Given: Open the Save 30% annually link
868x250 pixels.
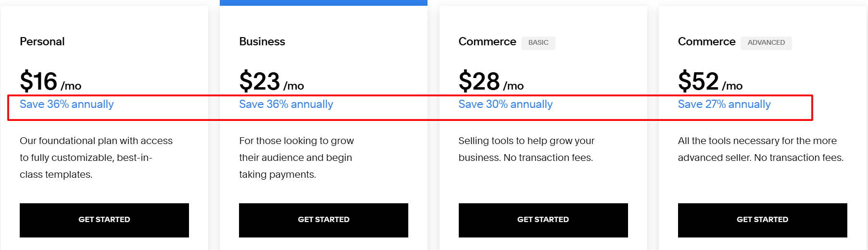Looking at the screenshot, I should tap(505, 105).
